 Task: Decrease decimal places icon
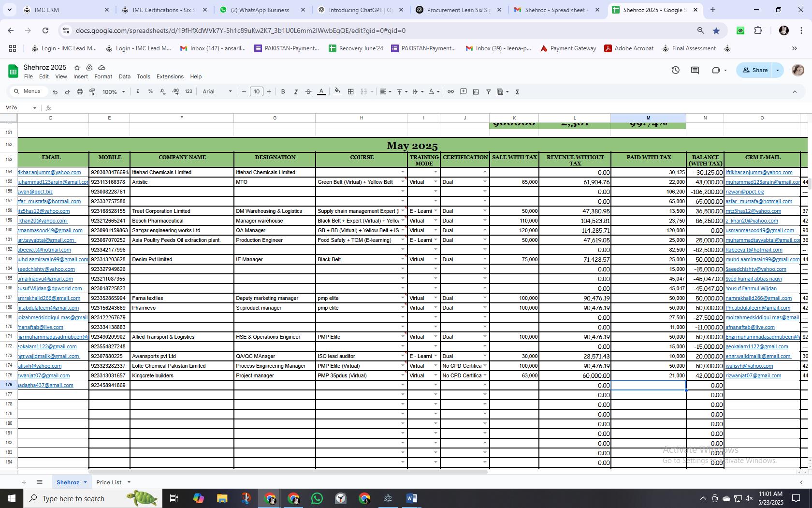coord(163,91)
